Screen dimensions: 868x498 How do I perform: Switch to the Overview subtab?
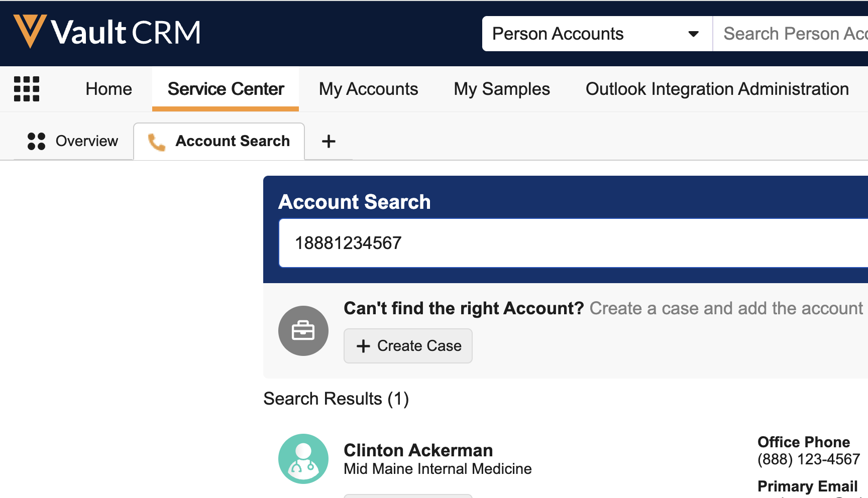click(x=86, y=141)
